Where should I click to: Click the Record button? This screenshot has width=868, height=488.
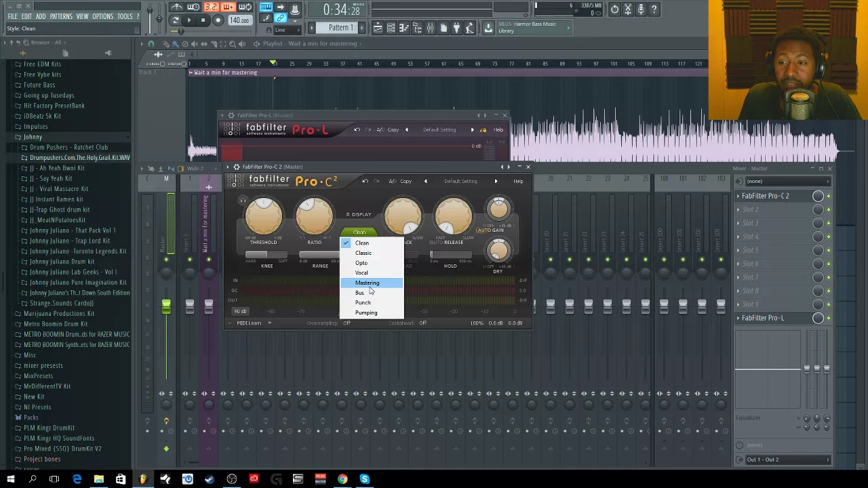(218, 20)
